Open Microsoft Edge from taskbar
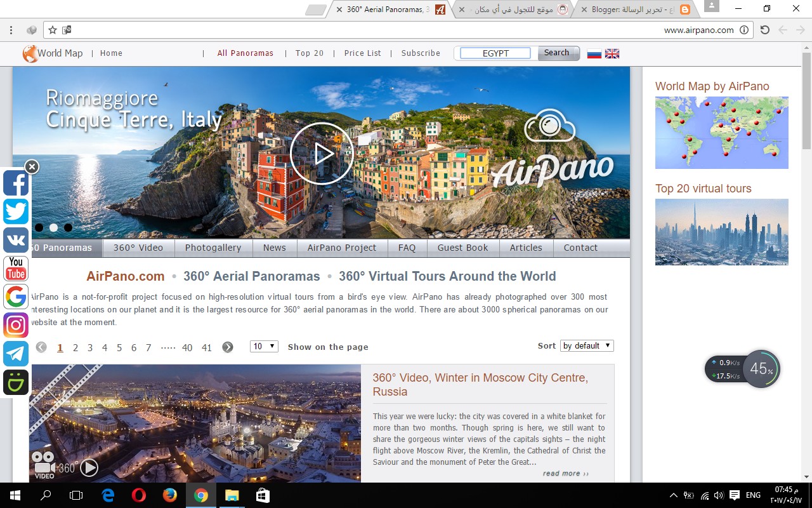 click(108, 495)
